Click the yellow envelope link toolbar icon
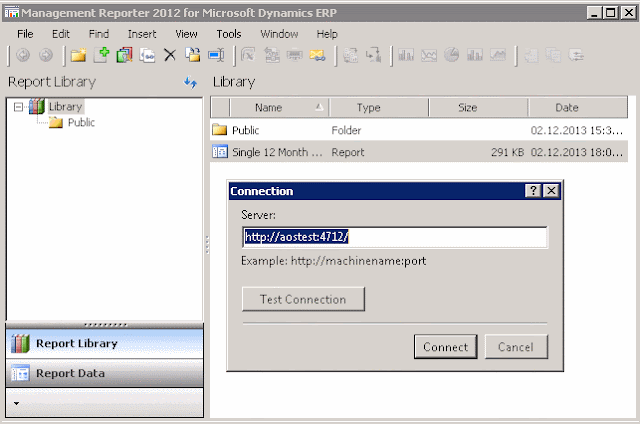640x424 pixels. click(317, 55)
